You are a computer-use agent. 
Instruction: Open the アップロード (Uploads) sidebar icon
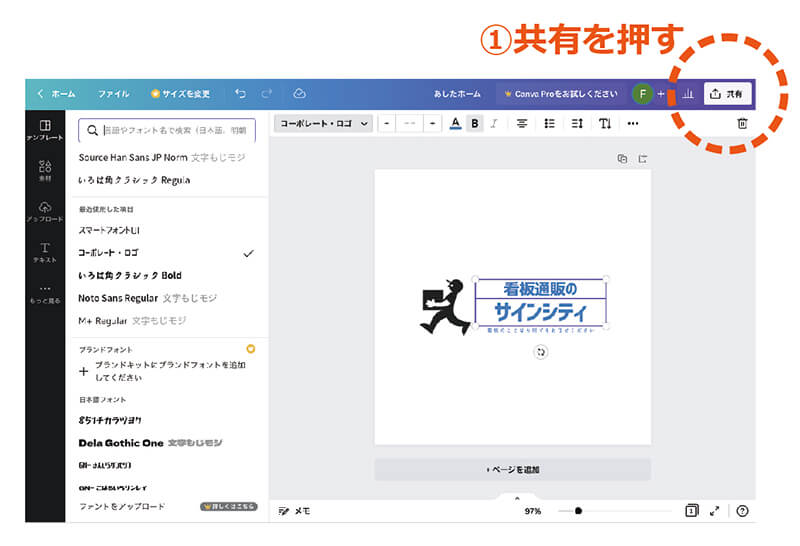click(44, 211)
